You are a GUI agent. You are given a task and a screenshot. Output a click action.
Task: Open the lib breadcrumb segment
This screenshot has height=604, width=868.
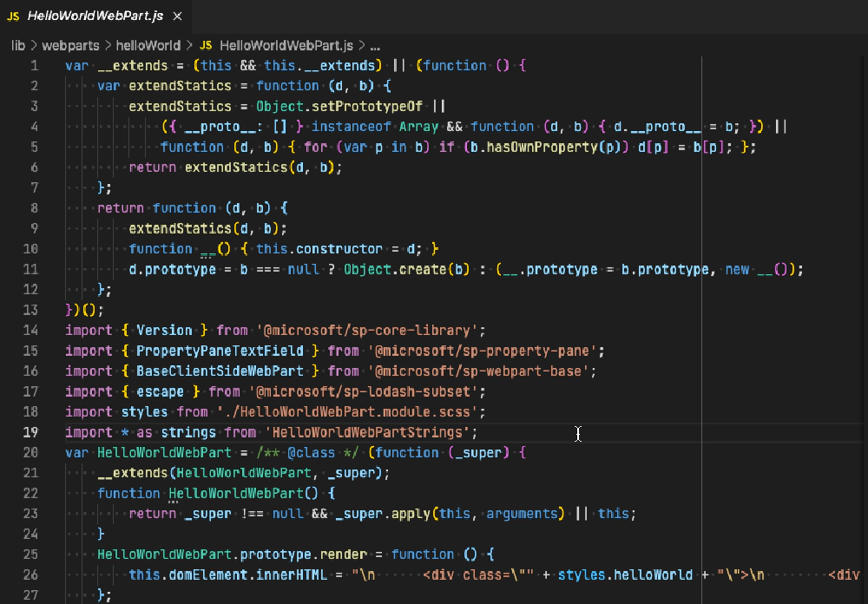point(18,45)
